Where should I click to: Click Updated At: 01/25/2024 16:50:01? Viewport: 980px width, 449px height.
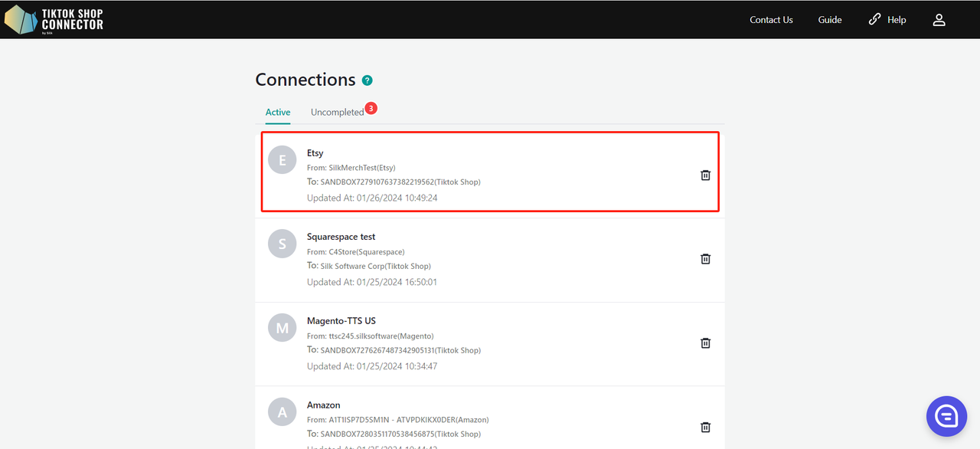[x=372, y=282]
